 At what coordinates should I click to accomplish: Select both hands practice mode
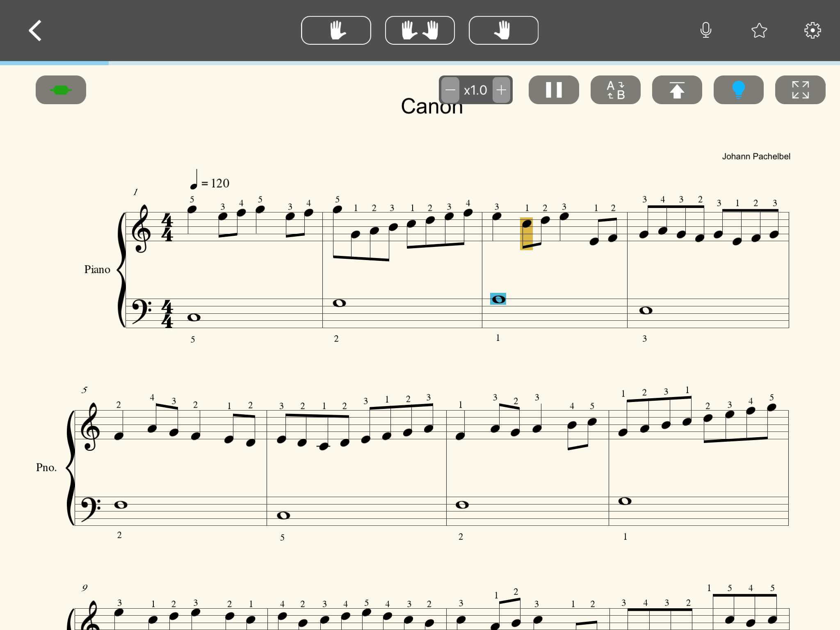pyautogui.click(x=420, y=30)
